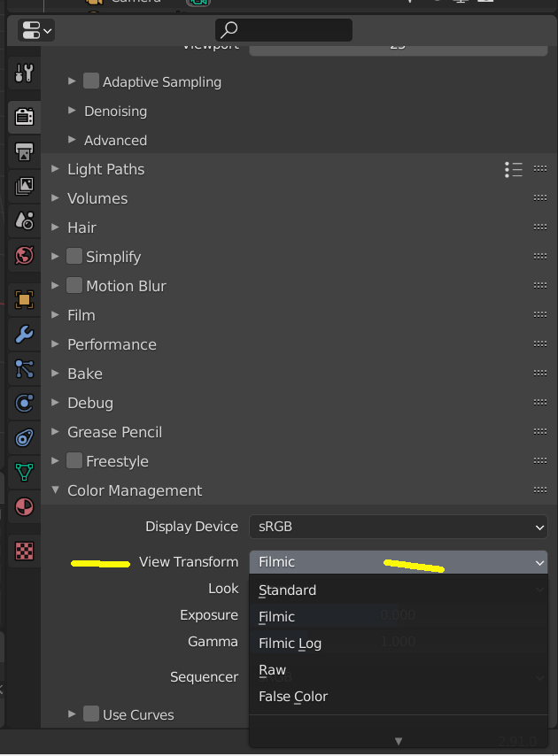Open the Output properties tab
The image size is (558, 756).
24,151
